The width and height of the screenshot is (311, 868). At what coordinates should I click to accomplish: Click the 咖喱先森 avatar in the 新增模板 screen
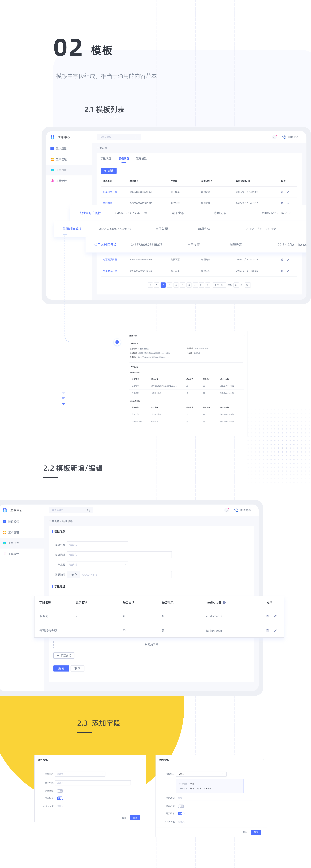236,510
